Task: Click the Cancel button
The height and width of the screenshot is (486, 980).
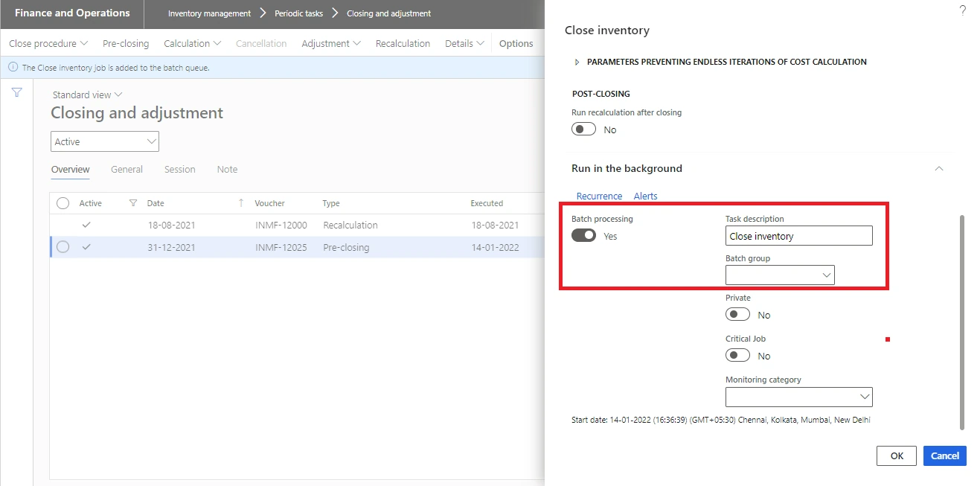Action: click(945, 455)
